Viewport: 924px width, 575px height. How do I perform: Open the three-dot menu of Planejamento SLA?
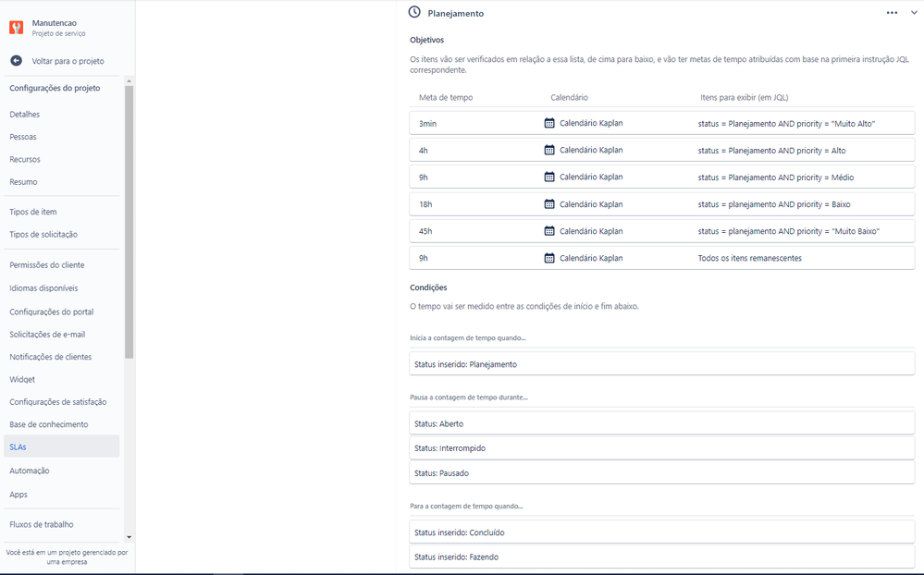[x=892, y=12]
